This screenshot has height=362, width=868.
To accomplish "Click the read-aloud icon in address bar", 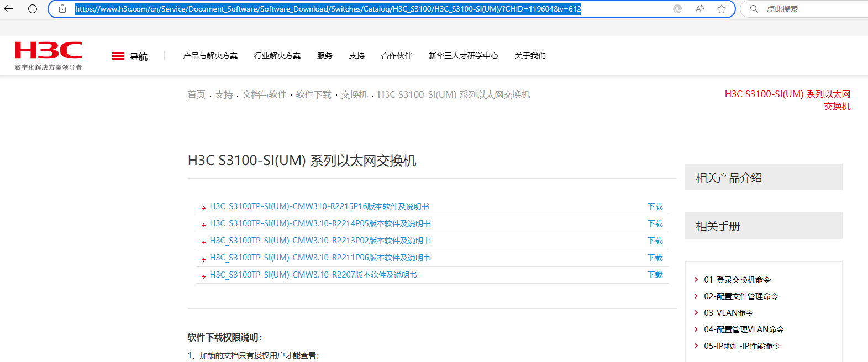I will [x=699, y=9].
